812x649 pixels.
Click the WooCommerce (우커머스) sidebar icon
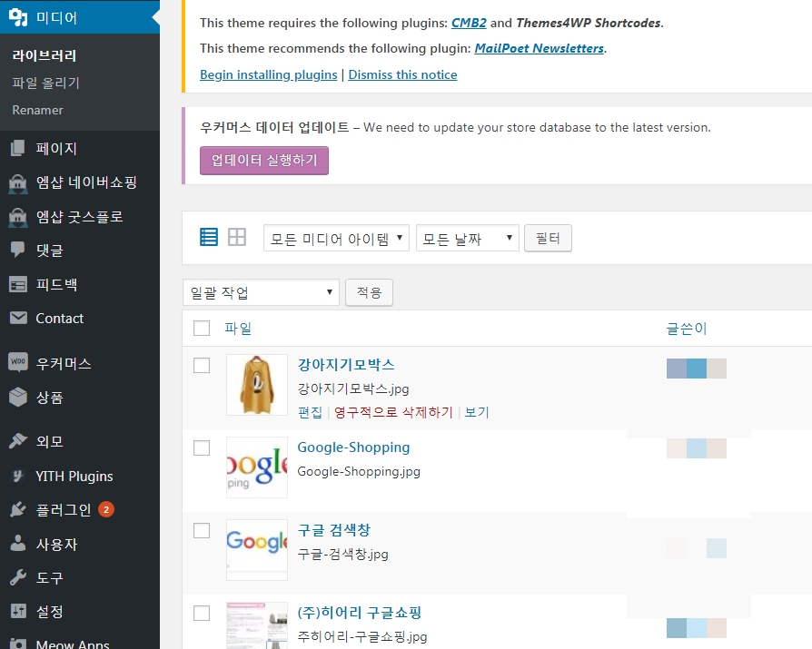18,363
